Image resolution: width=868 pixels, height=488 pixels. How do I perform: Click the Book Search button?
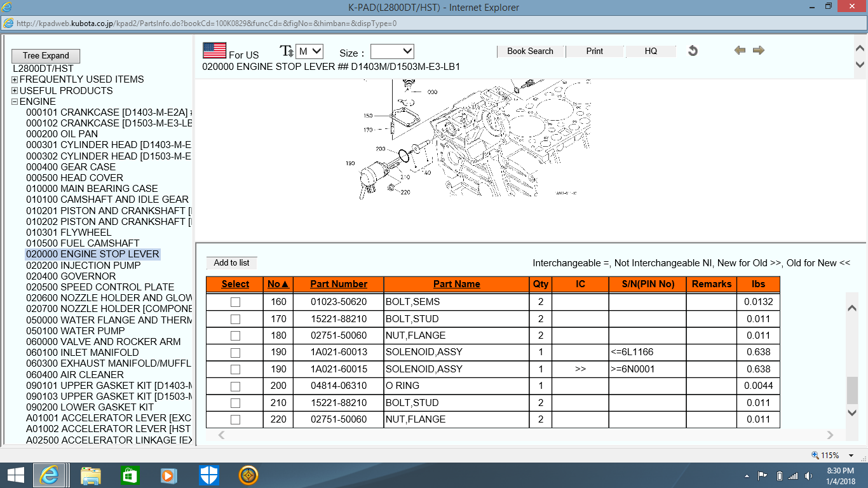pyautogui.click(x=530, y=51)
